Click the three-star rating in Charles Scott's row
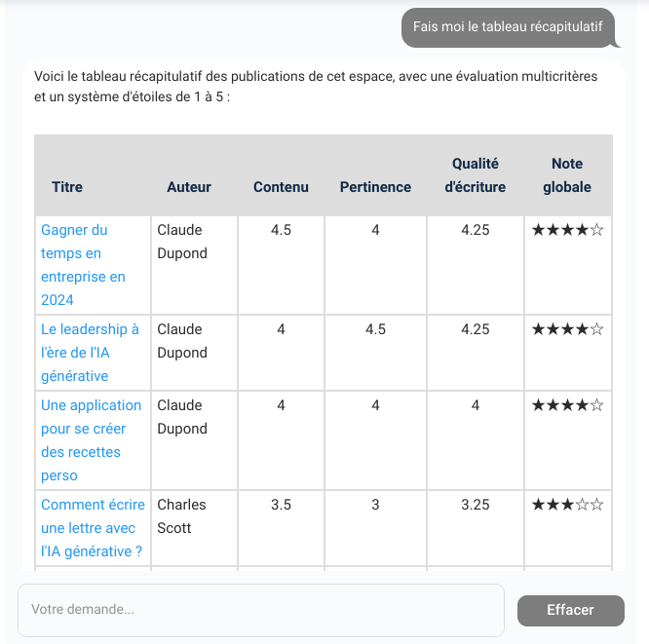649x644 pixels. tap(567, 506)
